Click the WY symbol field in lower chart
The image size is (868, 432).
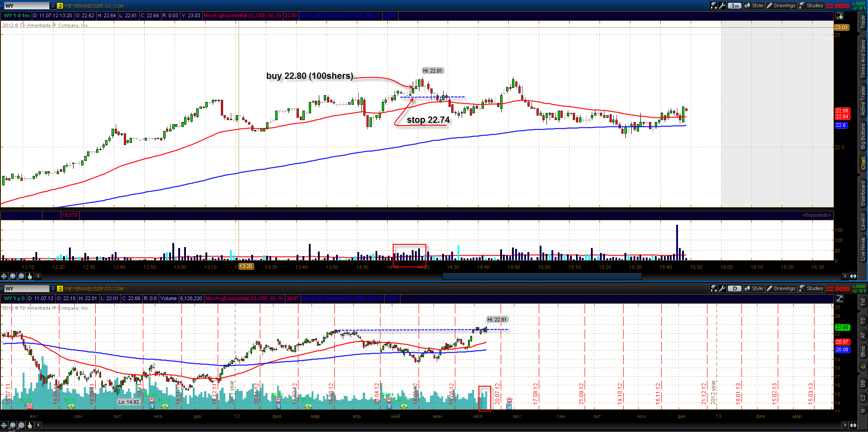point(26,289)
